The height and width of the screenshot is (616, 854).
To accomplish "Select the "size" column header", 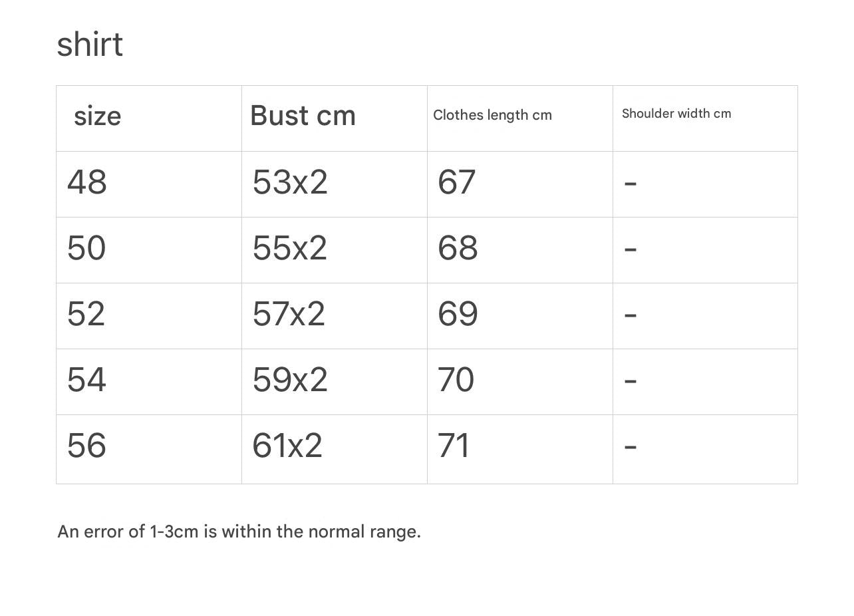I will (x=97, y=116).
